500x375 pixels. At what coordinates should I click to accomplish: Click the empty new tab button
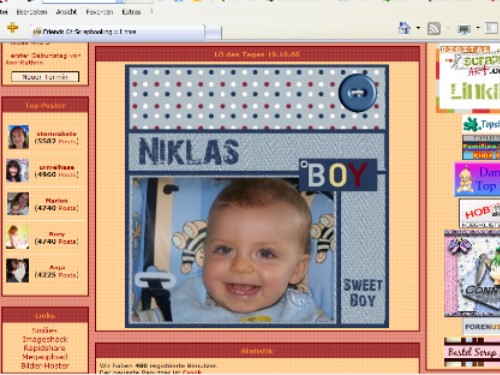click(213, 33)
